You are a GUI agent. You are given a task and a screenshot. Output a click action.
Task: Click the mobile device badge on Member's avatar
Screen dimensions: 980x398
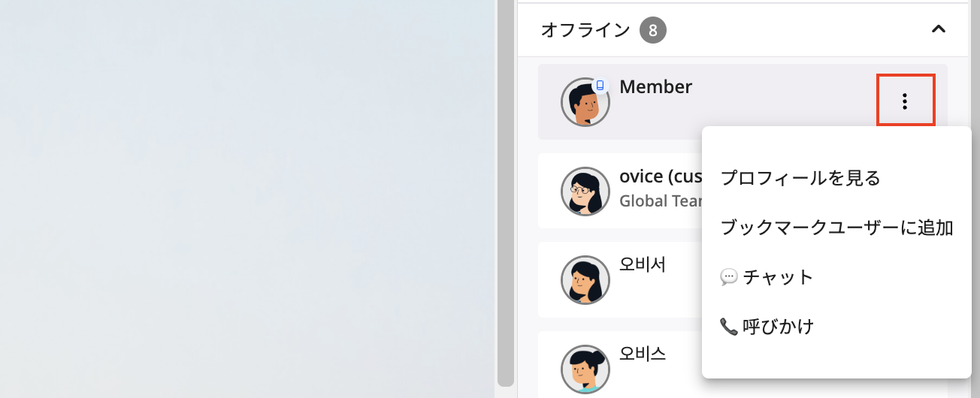[x=600, y=86]
